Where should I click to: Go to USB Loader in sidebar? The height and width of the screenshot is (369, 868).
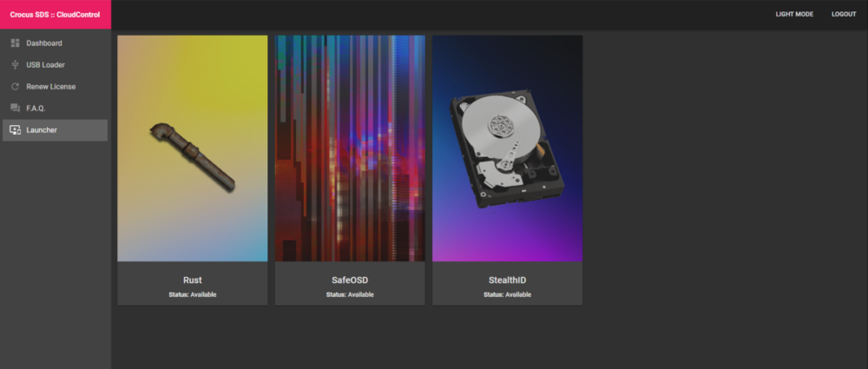[x=55, y=65]
